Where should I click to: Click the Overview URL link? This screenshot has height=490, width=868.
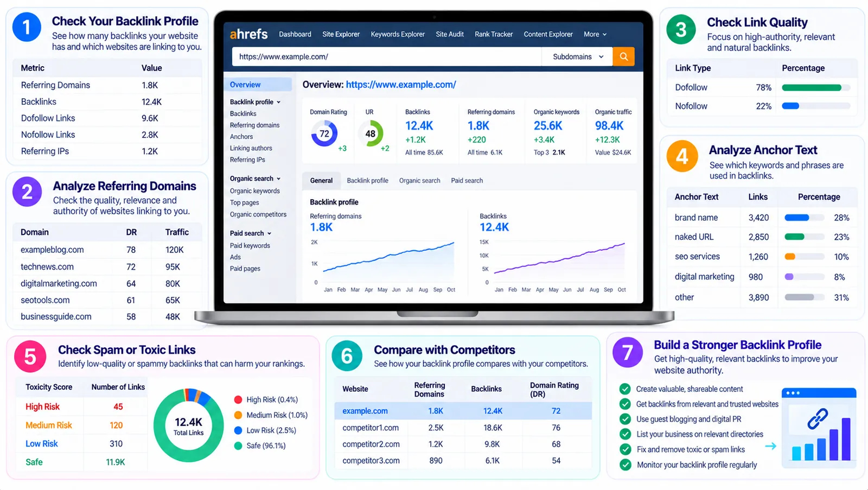(401, 85)
